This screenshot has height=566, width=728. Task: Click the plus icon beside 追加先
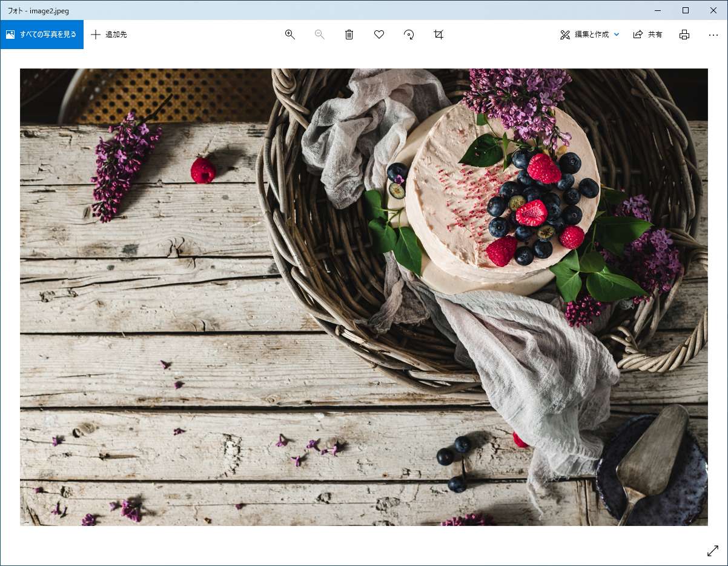(95, 35)
